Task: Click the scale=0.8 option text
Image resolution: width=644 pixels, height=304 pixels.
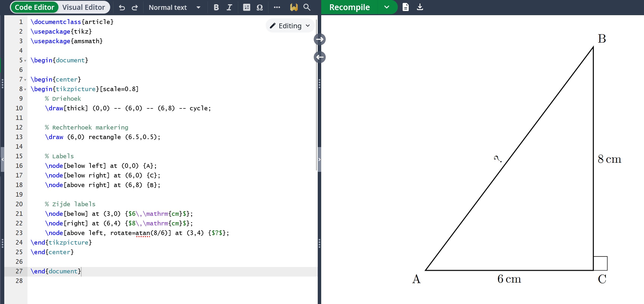Action: coord(119,89)
